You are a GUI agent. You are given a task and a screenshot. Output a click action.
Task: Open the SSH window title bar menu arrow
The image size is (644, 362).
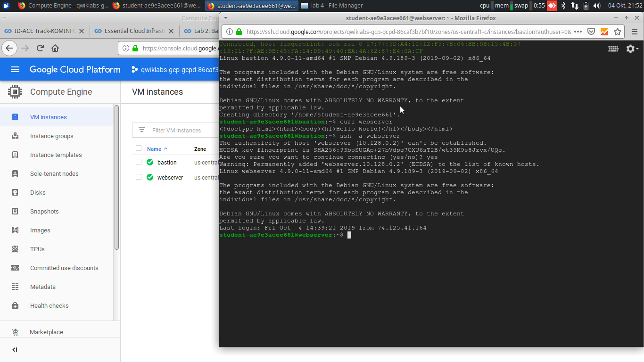pos(226,18)
